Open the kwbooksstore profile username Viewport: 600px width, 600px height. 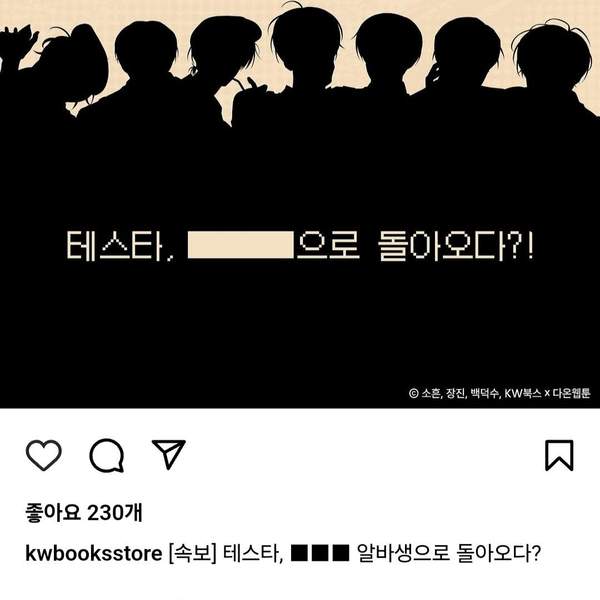pos(94,553)
